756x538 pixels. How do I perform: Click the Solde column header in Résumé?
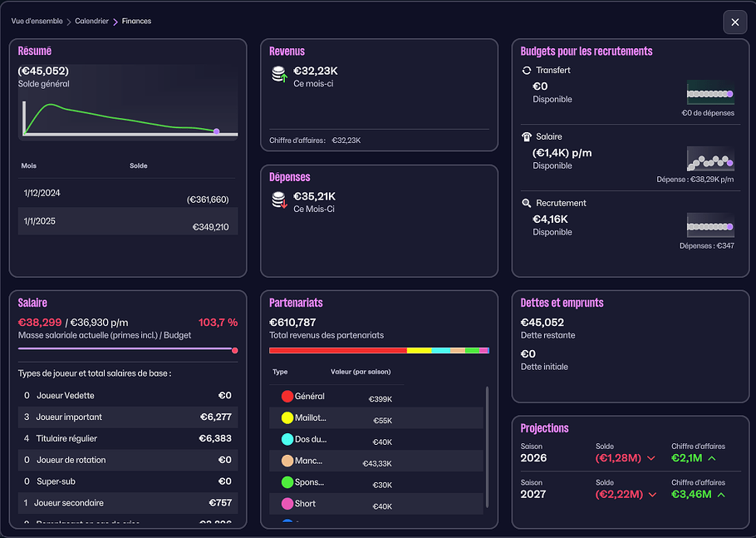pyautogui.click(x=139, y=165)
